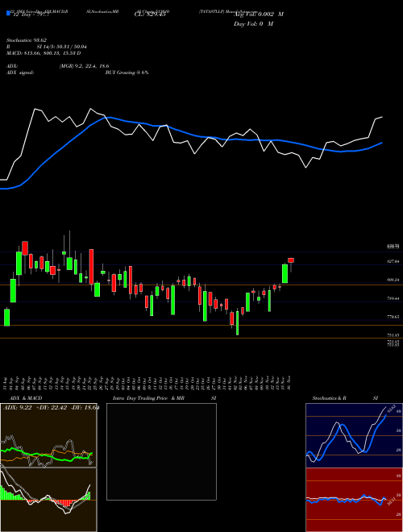The height and width of the screenshot is (532, 403).
Task: Select the 'MACD: 815.66, 800.13, 15.53 D' line
Action: click(x=44, y=53)
